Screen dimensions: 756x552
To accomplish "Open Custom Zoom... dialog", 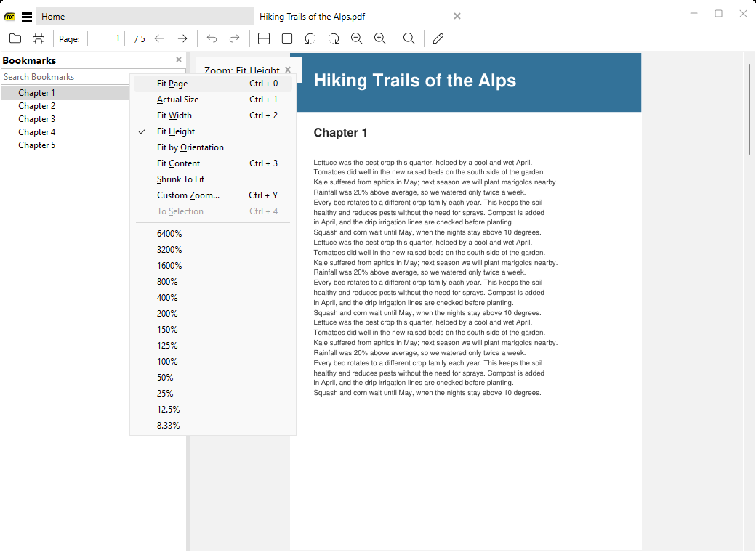I will coord(212,195).
